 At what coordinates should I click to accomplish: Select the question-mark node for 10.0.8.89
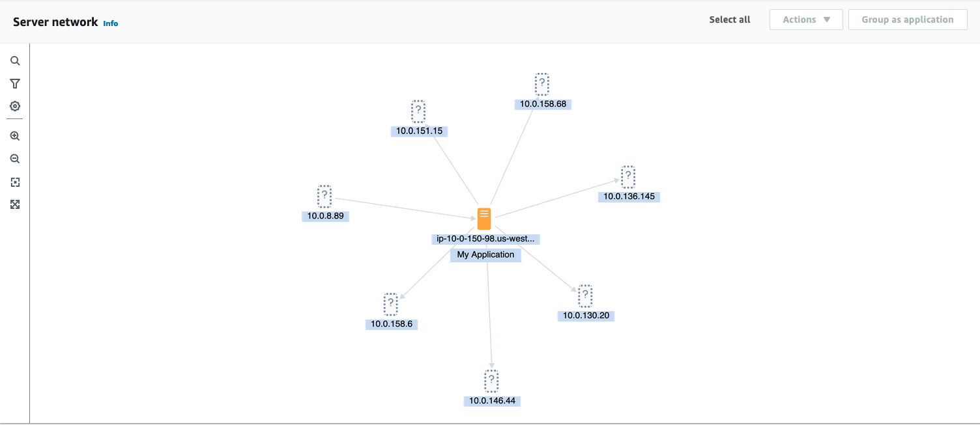[324, 196]
